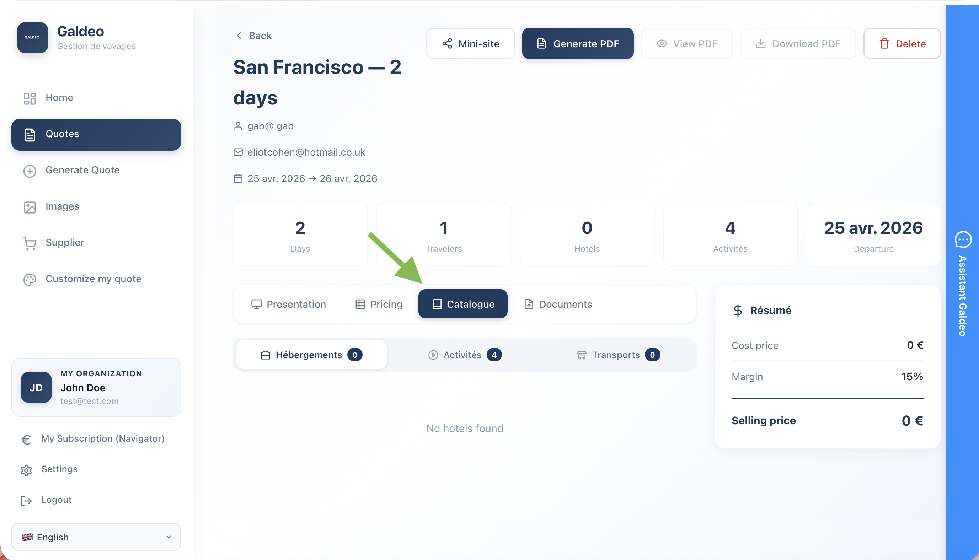Screen dimensions: 979x560
Task: Switch to the Transports sub-tab
Action: pyautogui.click(x=618, y=355)
